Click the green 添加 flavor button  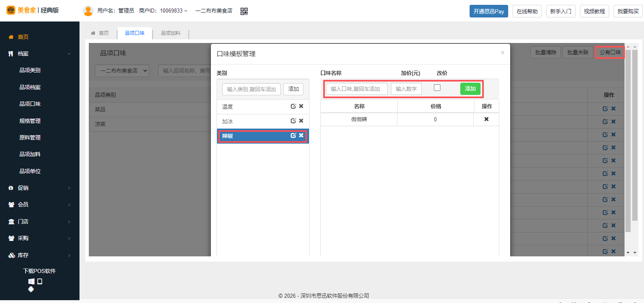470,89
